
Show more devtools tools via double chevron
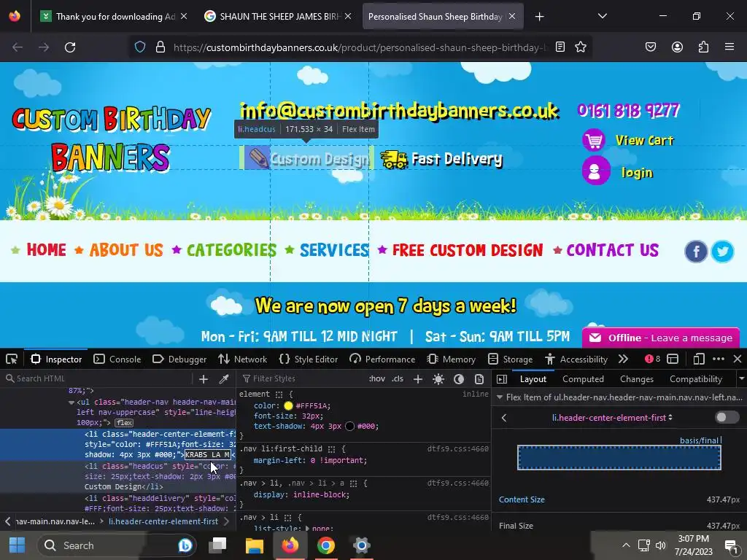(623, 359)
